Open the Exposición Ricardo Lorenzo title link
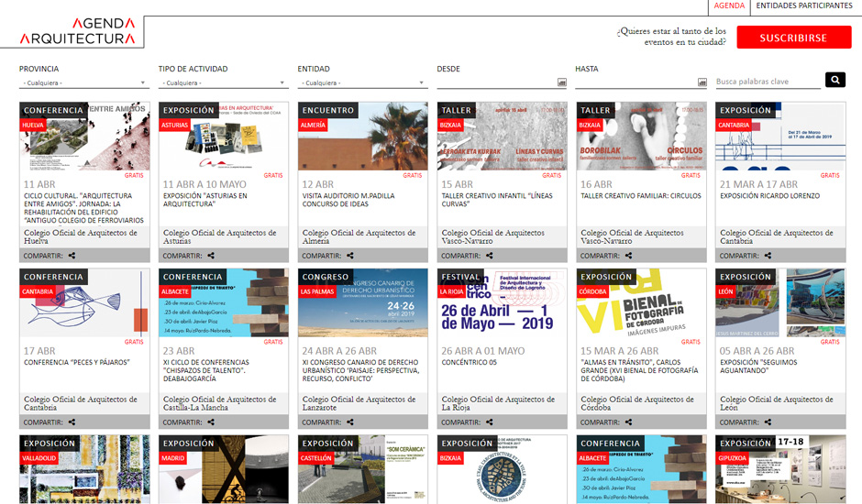 (770, 196)
